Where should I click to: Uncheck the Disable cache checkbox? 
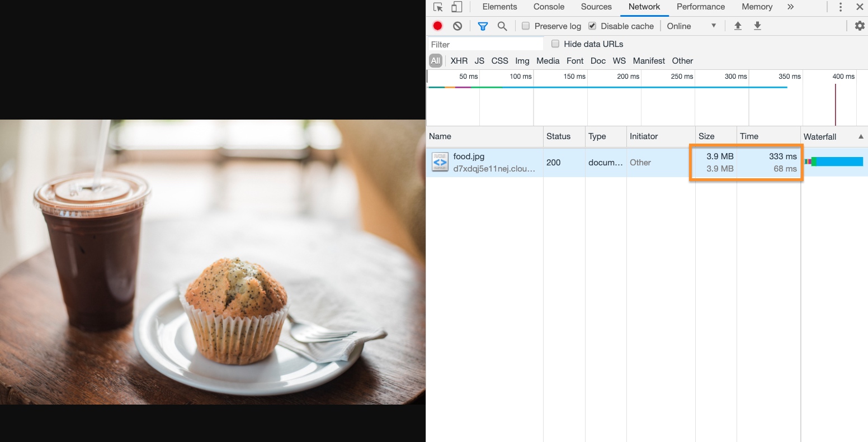(592, 26)
